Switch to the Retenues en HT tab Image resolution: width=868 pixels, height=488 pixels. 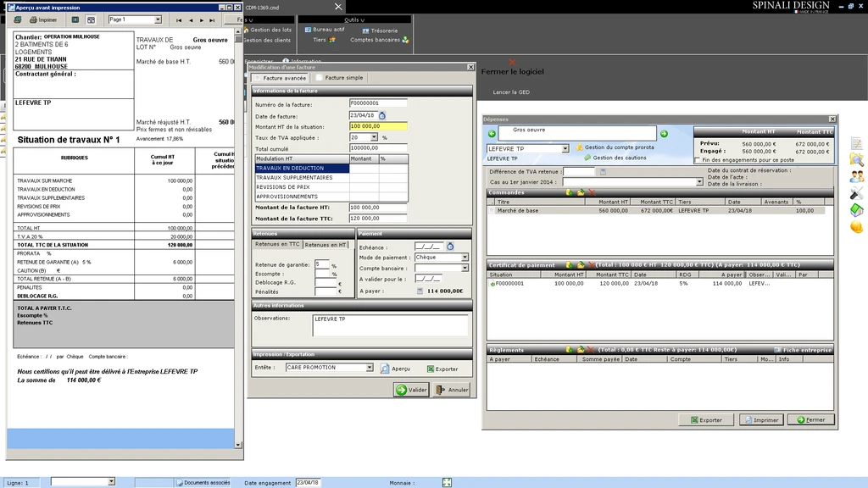point(326,245)
